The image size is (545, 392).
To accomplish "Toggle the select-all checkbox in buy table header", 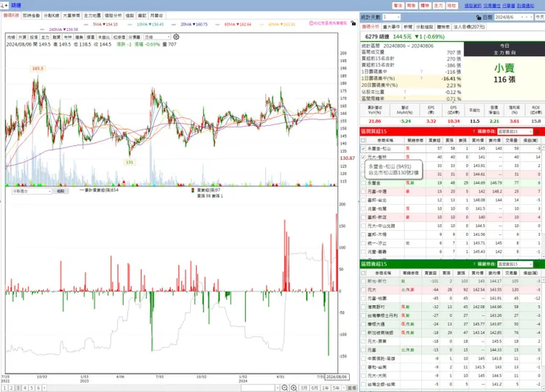I will click(363, 140).
